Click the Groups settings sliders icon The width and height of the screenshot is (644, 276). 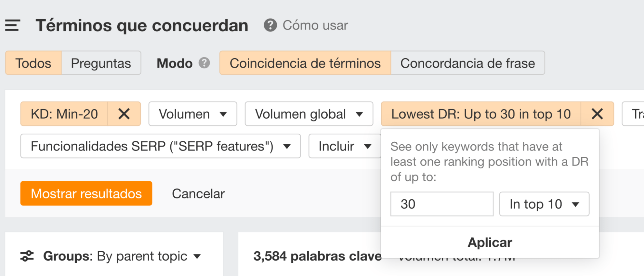point(28,256)
